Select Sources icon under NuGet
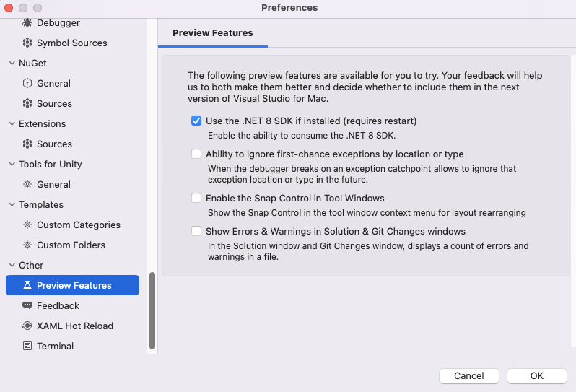576x392 pixels. (27, 104)
